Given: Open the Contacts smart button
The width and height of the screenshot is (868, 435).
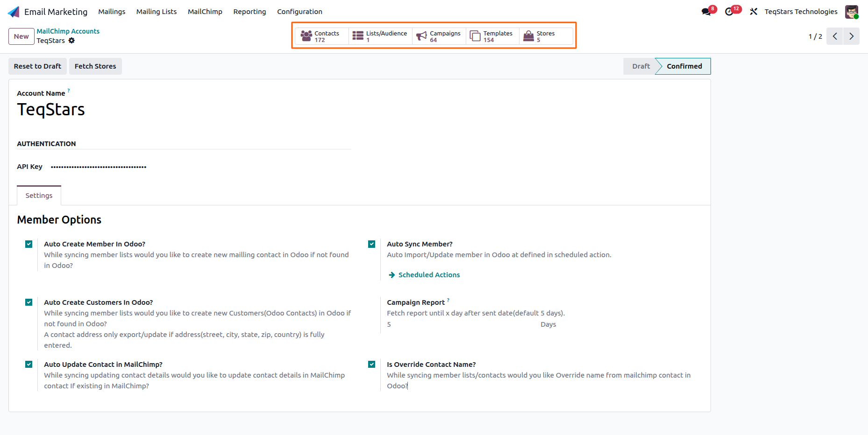Looking at the screenshot, I should [322, 36].
